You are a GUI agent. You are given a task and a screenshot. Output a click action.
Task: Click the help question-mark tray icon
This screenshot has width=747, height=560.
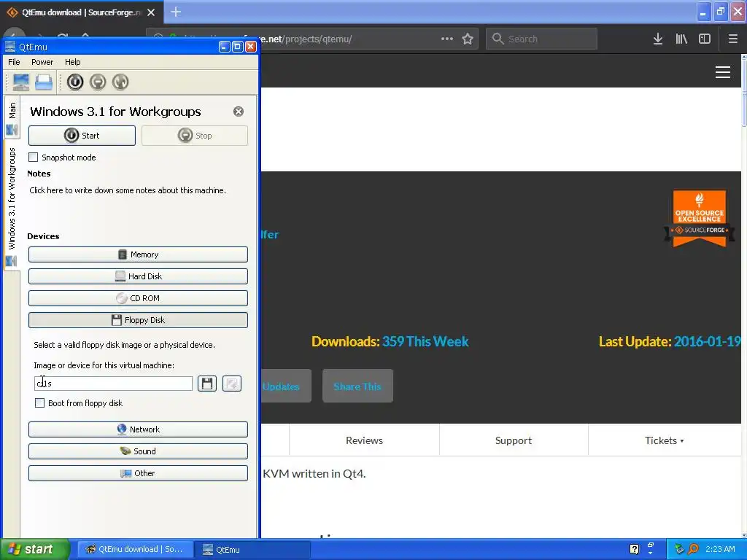click(x=634, y=549)
